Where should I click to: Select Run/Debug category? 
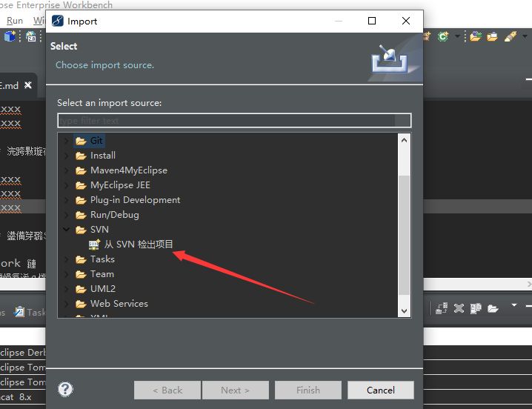coord(115,215)
